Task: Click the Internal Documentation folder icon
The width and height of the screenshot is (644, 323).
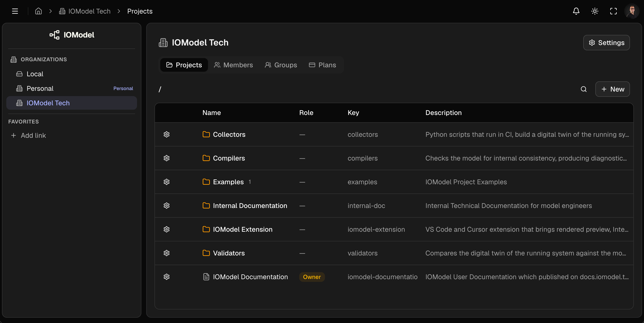Action: tap(206, 206)
